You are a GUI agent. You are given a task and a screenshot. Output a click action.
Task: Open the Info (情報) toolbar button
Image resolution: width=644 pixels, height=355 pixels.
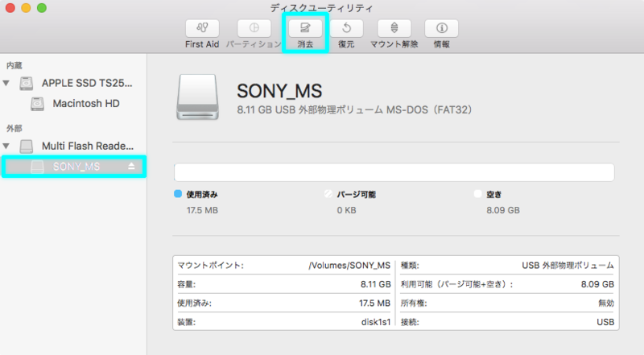coord(441,28)
